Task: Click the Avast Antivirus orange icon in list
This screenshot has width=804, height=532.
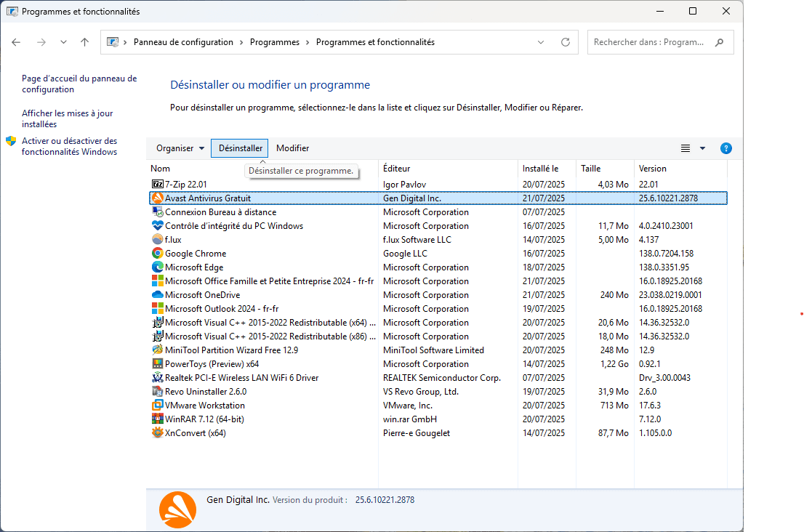Action: [x=158, y=198]
